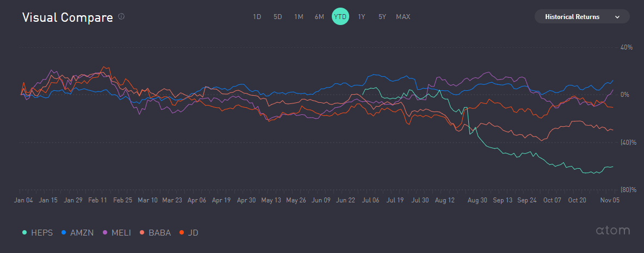Toggle the JD series in legend
The height and width of the screenshot is (253, 644).
(x=189, y=232)
